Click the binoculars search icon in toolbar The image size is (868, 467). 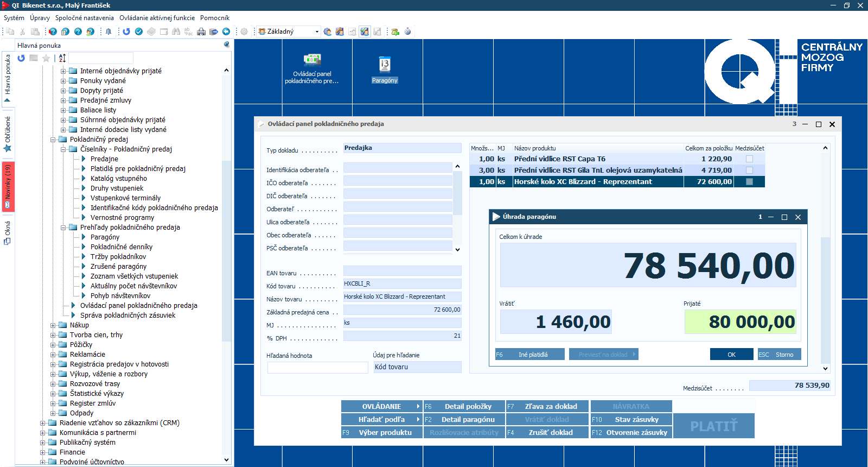176,31
